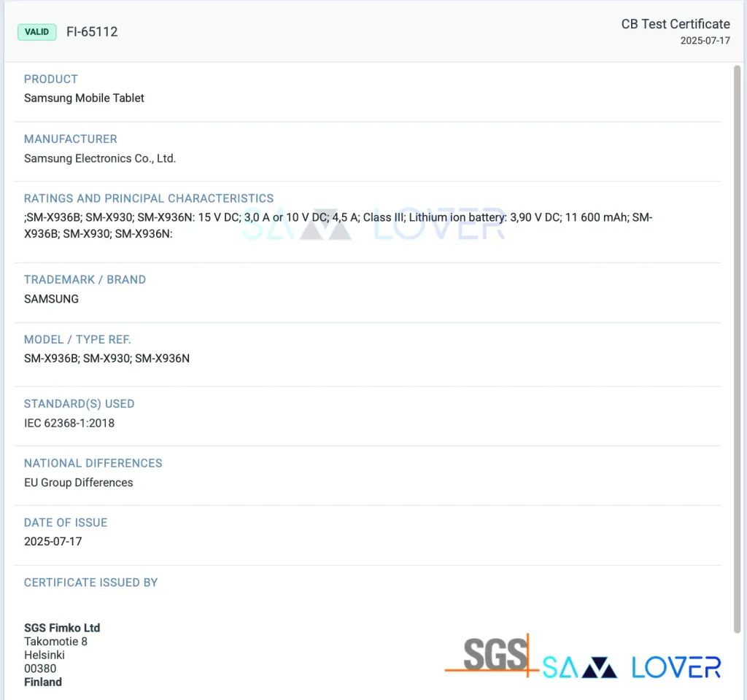
Task: Select the EU Group Differences text
Action: [x=79, y=483]
